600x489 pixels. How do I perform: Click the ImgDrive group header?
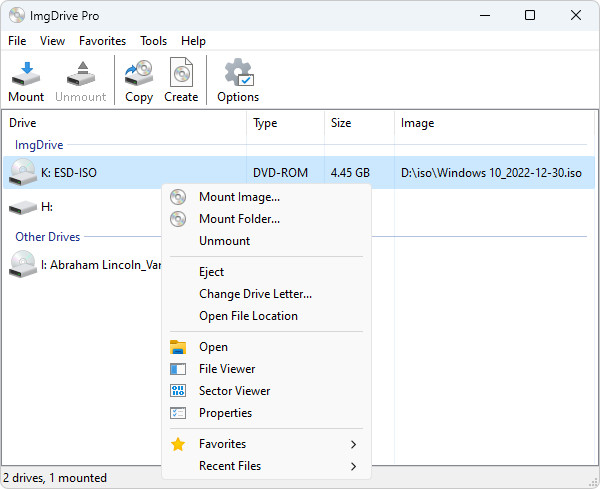[39, 145]
